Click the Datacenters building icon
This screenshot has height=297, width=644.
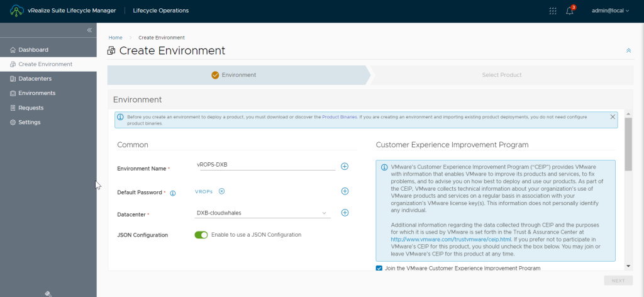(13, 79)
